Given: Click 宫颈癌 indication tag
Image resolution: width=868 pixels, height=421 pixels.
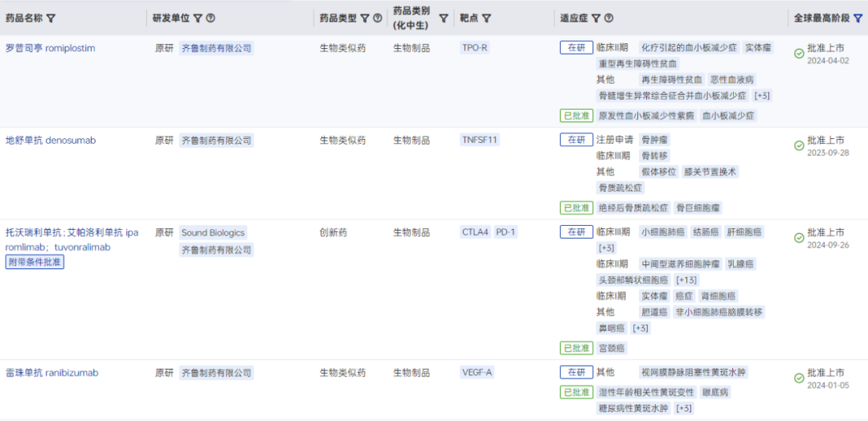Looking at the screenshot, I should [612, 349].
